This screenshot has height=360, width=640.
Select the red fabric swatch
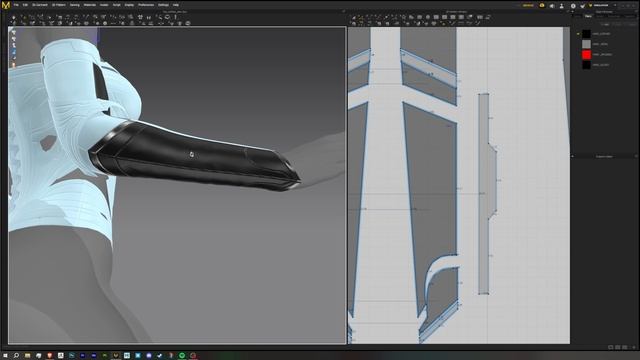click(586, 54)
